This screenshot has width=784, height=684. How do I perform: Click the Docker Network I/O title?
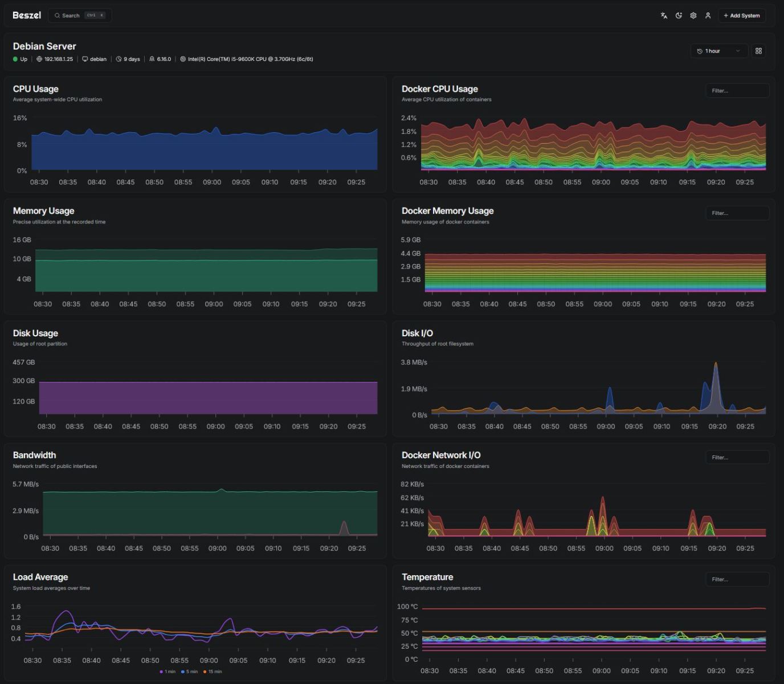pos(441,455)
